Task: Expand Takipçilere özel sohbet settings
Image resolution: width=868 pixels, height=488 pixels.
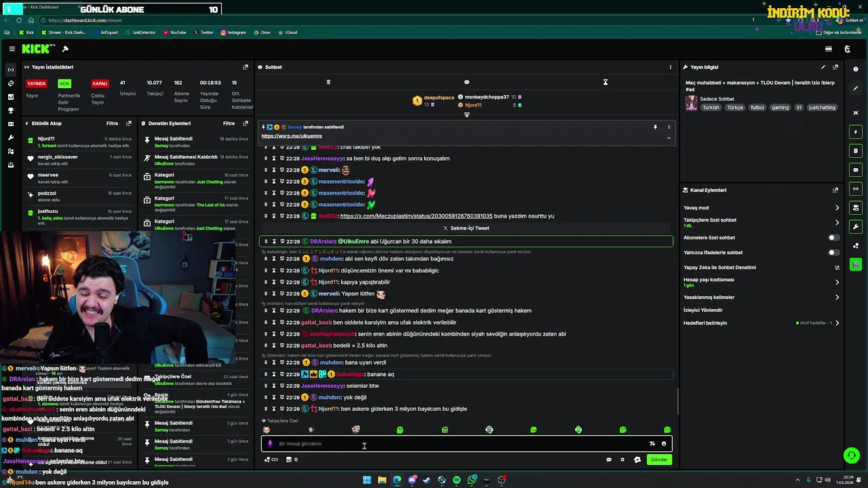Action: pos(837,222)
